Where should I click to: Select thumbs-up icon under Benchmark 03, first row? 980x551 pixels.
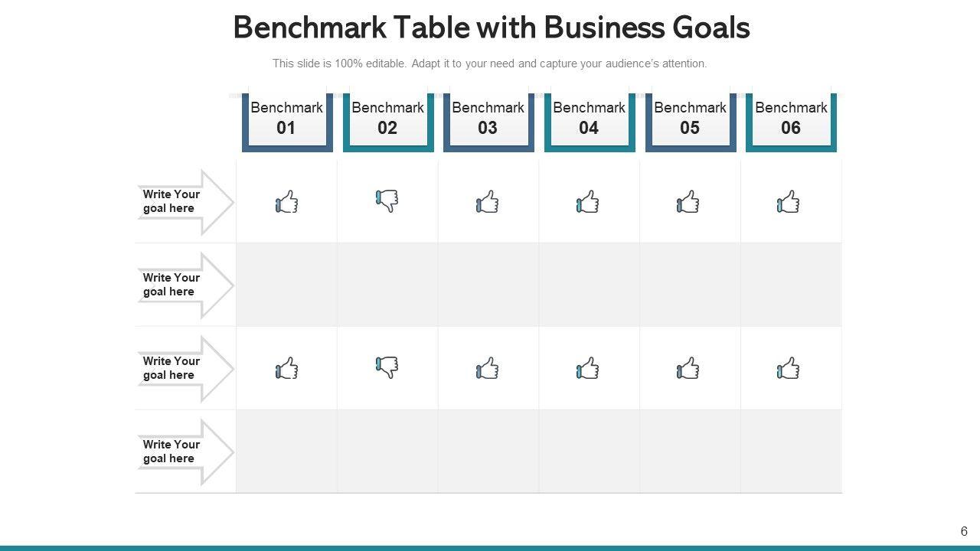tap(488, 203)
